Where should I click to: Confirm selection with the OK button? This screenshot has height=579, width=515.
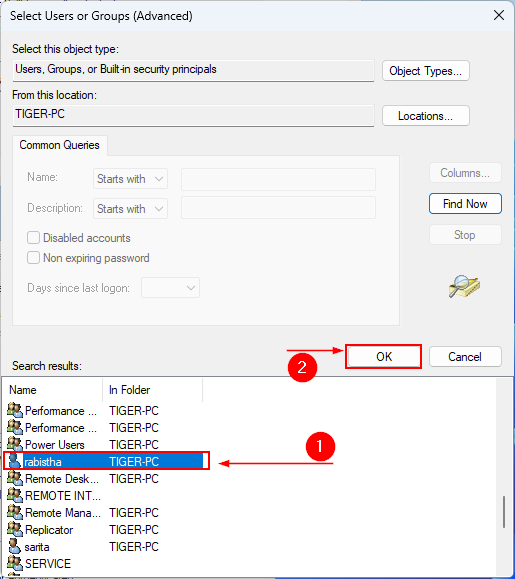point(384,356)
